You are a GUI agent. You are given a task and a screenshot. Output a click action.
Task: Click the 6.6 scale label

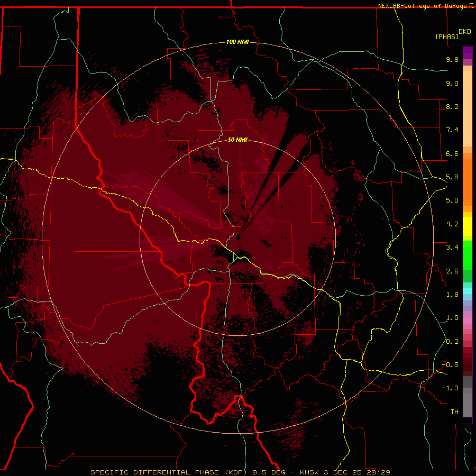452,153
